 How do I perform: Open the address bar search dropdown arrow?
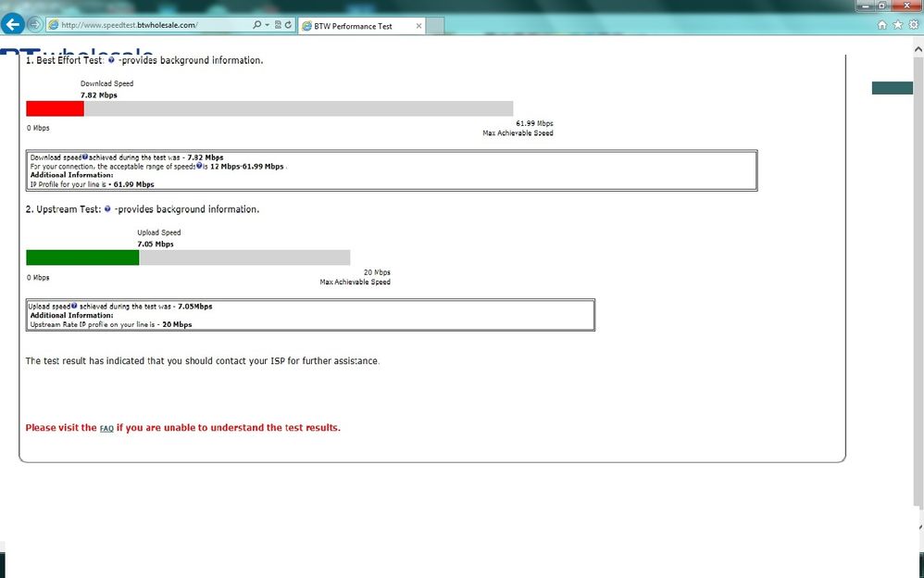pyautogui.click(x=267, y=25)
